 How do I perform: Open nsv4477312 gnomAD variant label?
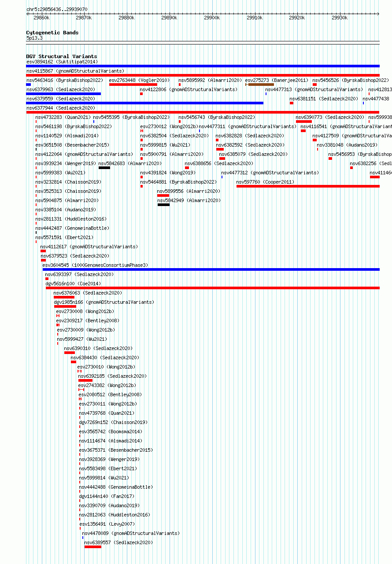[x=270, y=173]
